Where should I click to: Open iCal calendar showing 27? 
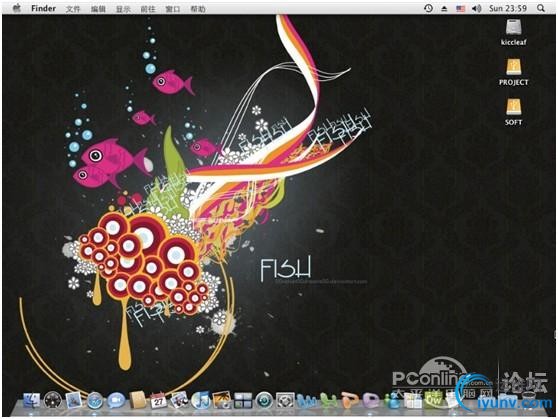(x=158, y=400)
